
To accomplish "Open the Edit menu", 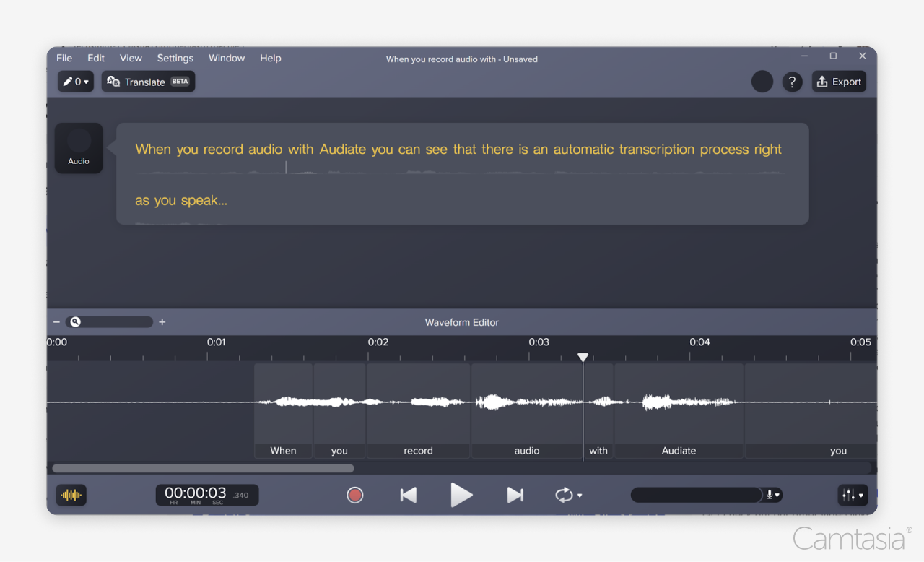I will [96, 58].
